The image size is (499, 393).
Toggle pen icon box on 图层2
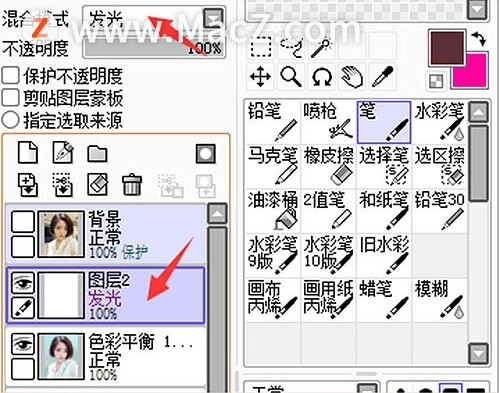point(23,308)
